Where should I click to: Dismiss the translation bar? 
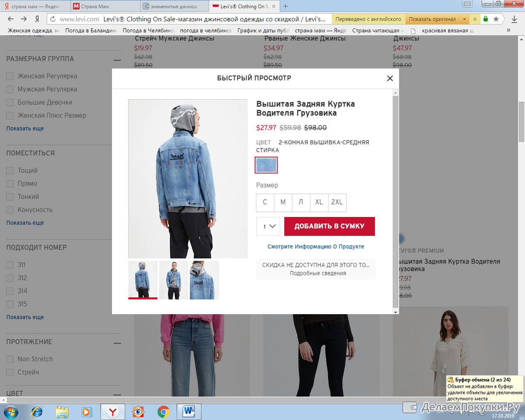(x=475, y=19)
